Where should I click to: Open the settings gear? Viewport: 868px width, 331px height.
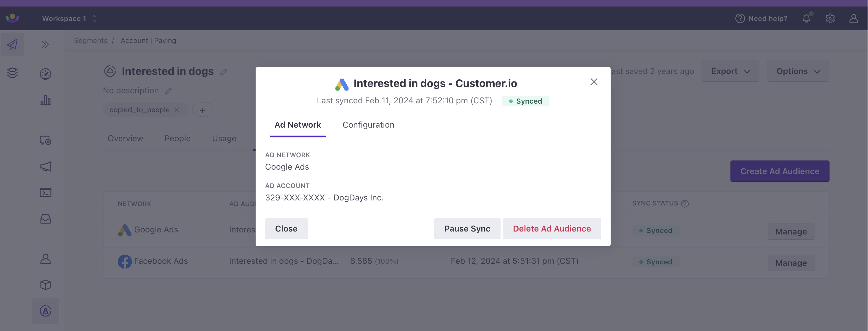[830, 18]
